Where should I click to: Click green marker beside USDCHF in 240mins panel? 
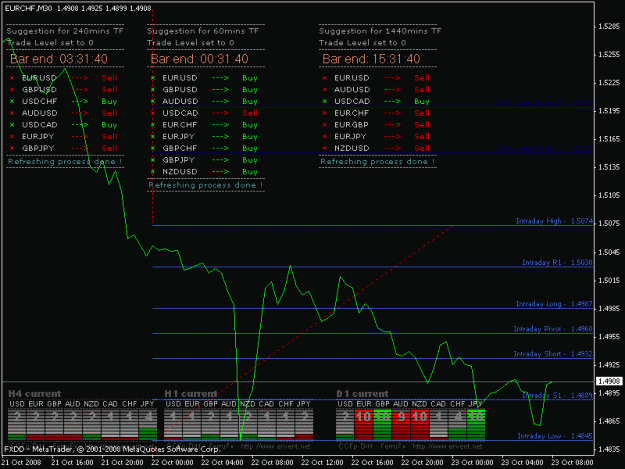click(x=12, y=101)
